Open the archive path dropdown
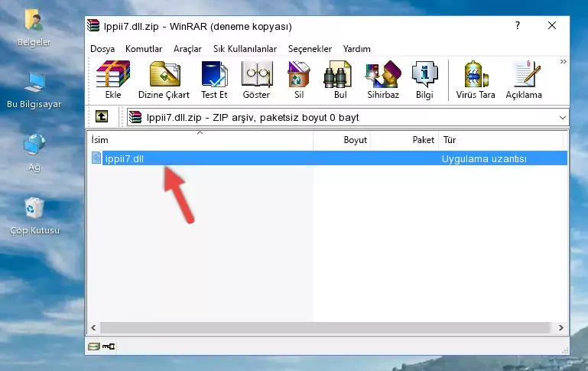Image resolution: width=588 pixels, height=371 pixels. pos(562,118)
